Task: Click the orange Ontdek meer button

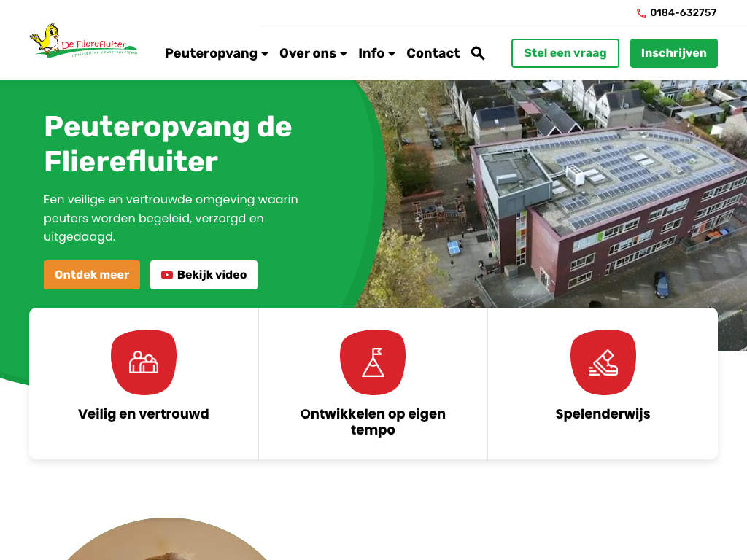Action: [92, 275]
